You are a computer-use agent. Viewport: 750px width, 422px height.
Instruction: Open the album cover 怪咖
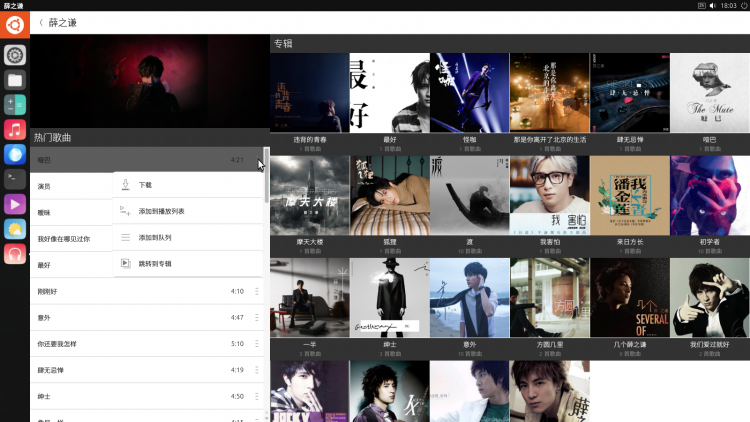tap(470, 93)
